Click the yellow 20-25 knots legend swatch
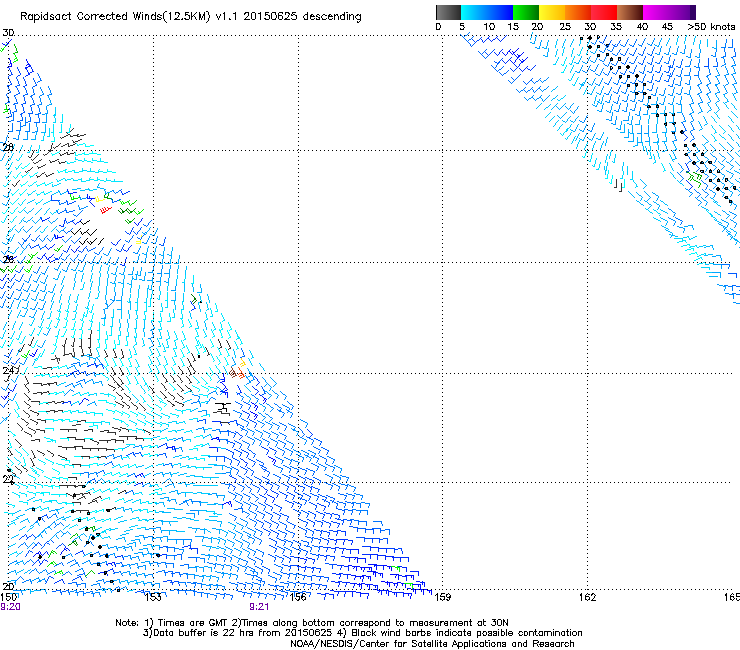The image size is (740, 650). pos(552,12)
